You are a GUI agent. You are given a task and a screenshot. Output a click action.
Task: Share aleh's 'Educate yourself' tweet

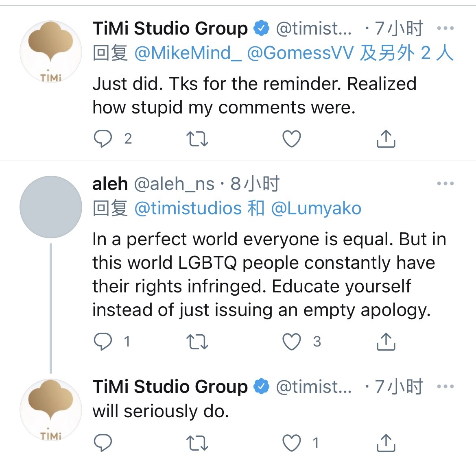[x=386, y=341]
